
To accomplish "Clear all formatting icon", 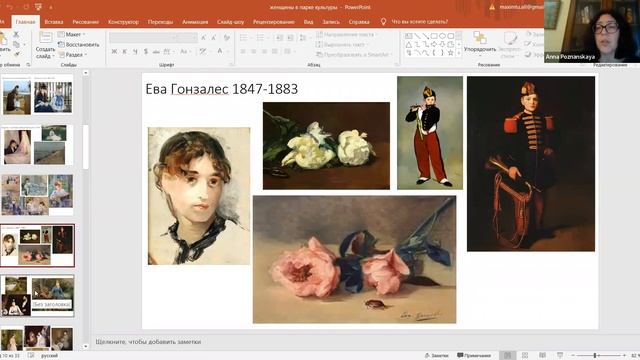I will [x=227, y=38].
